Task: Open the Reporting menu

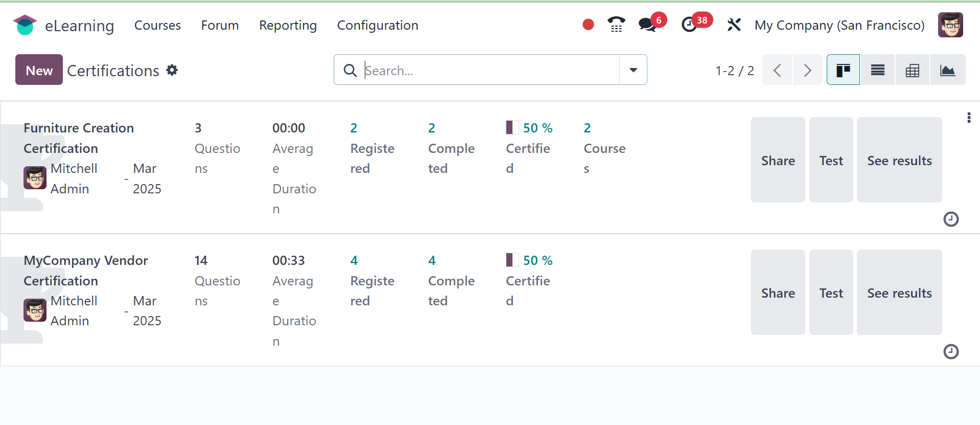Action: click(x=288, y=25)
